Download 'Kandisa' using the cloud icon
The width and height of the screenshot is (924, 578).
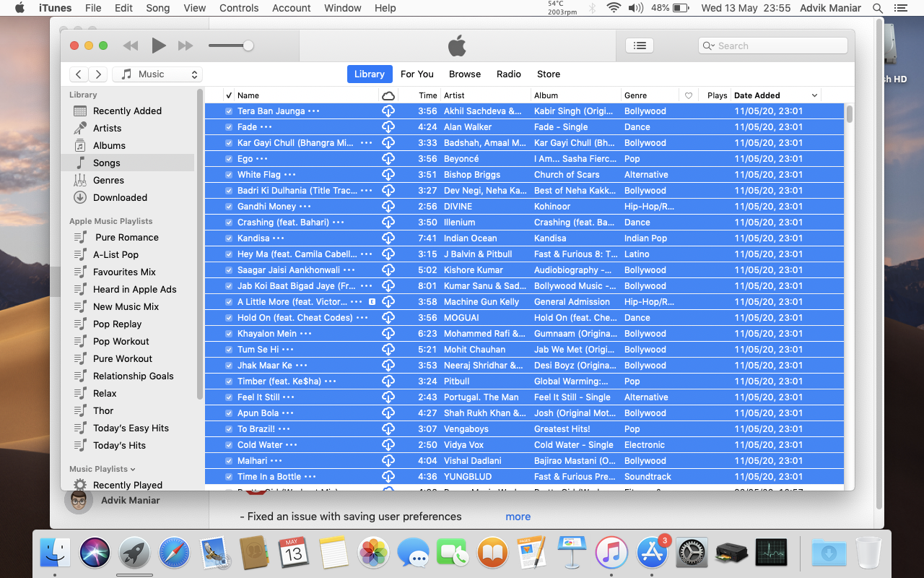point(388,238)
